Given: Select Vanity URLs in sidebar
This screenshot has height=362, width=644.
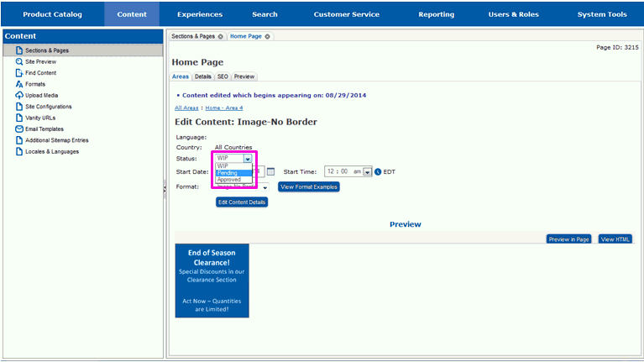Looking at the screenshot, I should tap(40, 118).
